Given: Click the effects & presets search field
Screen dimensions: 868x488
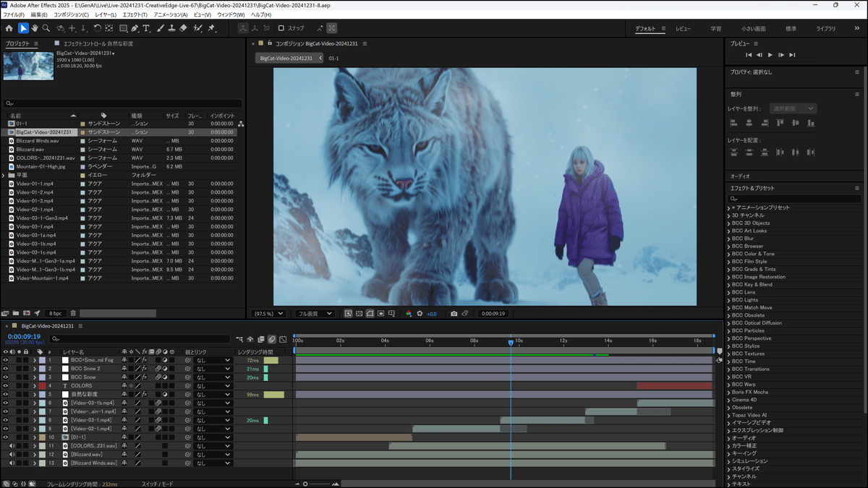Looking at the screenshot, I should [x=793, y=198].
